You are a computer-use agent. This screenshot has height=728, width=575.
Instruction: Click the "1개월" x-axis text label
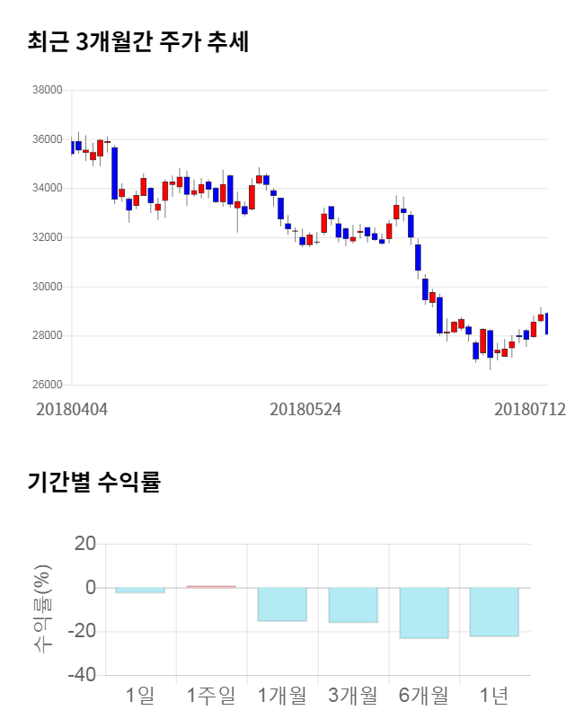click(x=282, y=696)
